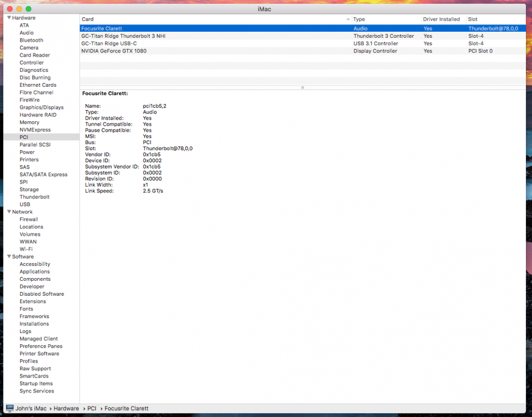532x417 pixels.
Task: Open Accessibility under Software
Action: pos(35,264)
